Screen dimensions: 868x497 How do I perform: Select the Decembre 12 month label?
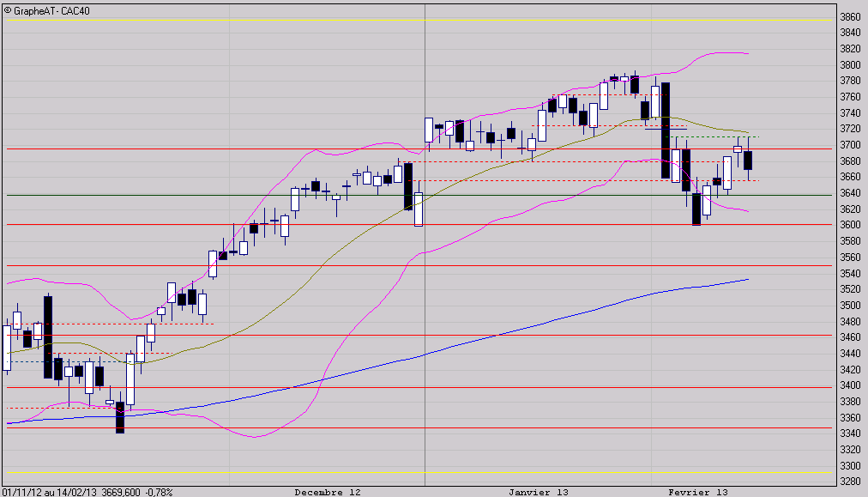(328, 492)
